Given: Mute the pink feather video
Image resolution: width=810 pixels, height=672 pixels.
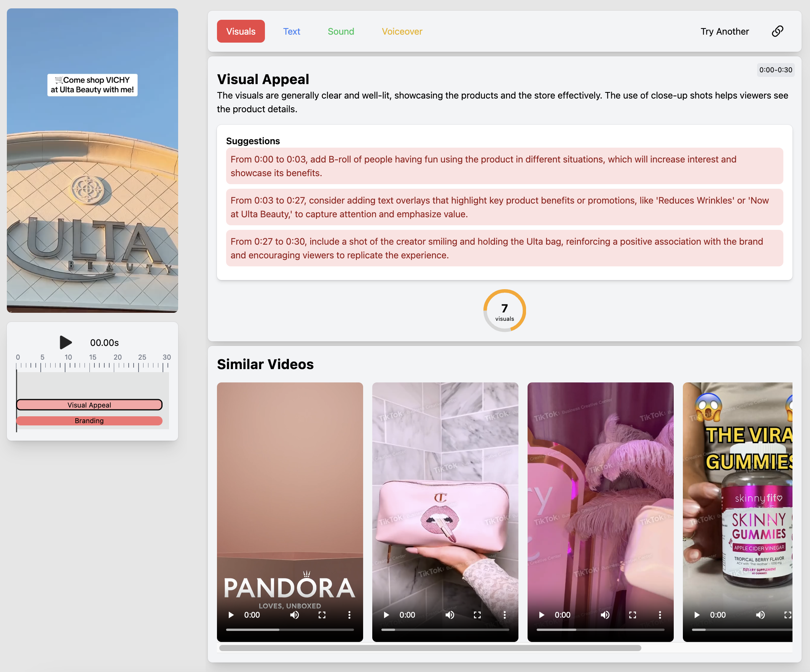Looking at the screenshot, I should click(606, 615).
